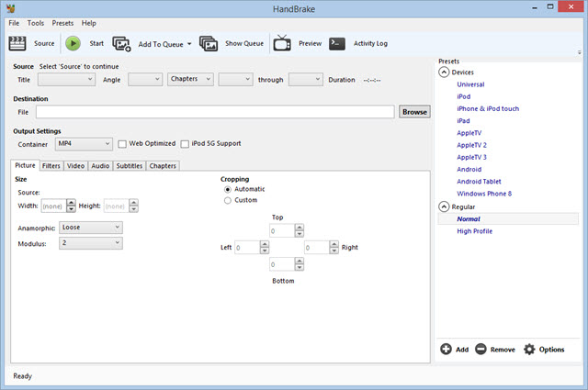The image size is (588, 390).
Task: Select the AppleTV 2 preset
Action: (471, 145)
